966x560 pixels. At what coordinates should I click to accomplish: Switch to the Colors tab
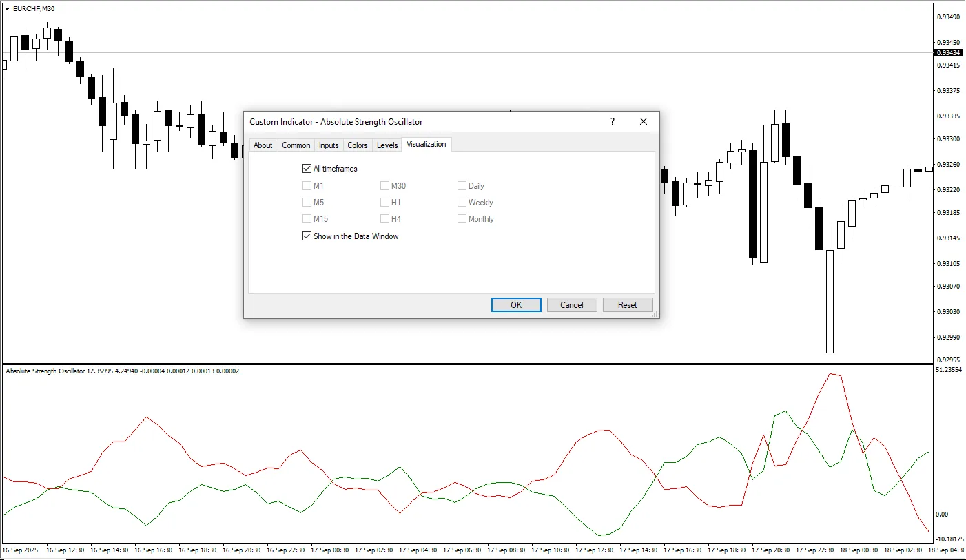coord(358,145)
